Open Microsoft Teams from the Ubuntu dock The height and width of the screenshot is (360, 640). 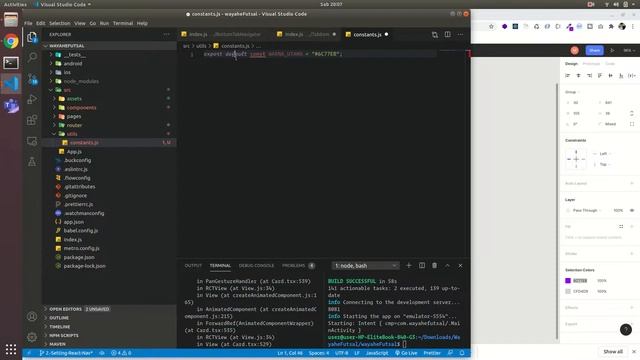point(11,106)
